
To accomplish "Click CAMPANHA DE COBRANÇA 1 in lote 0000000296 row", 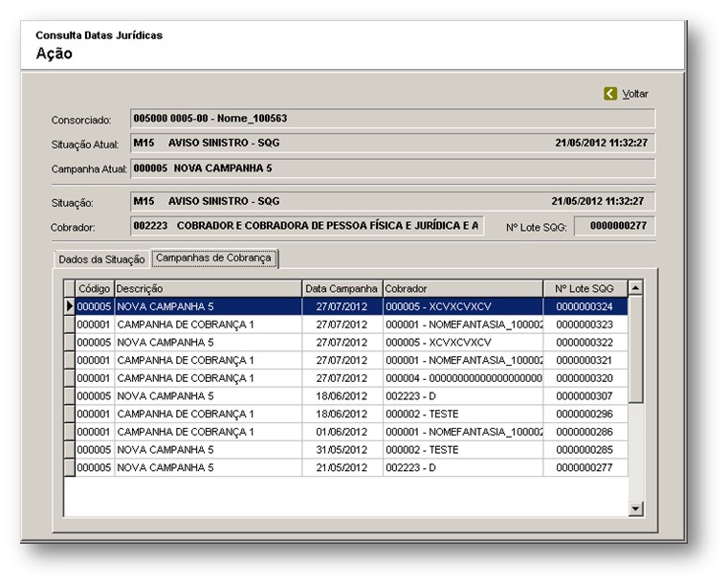I will [x=208, y=414].
